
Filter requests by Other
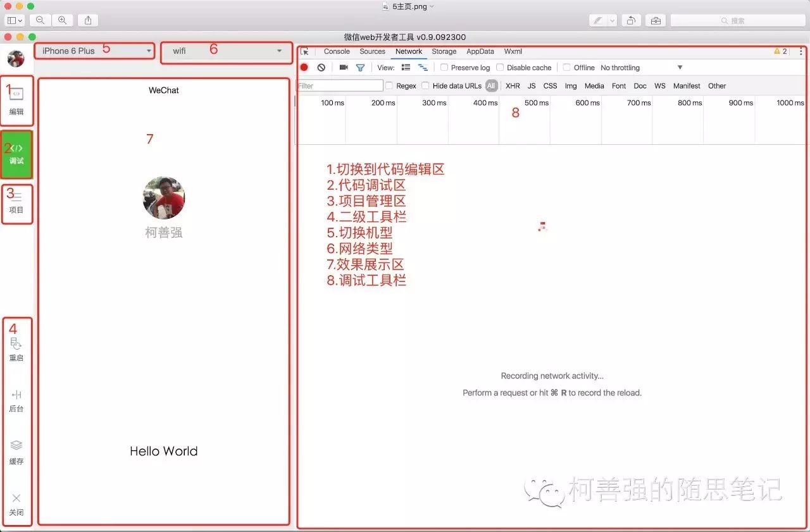coord(717,86)
